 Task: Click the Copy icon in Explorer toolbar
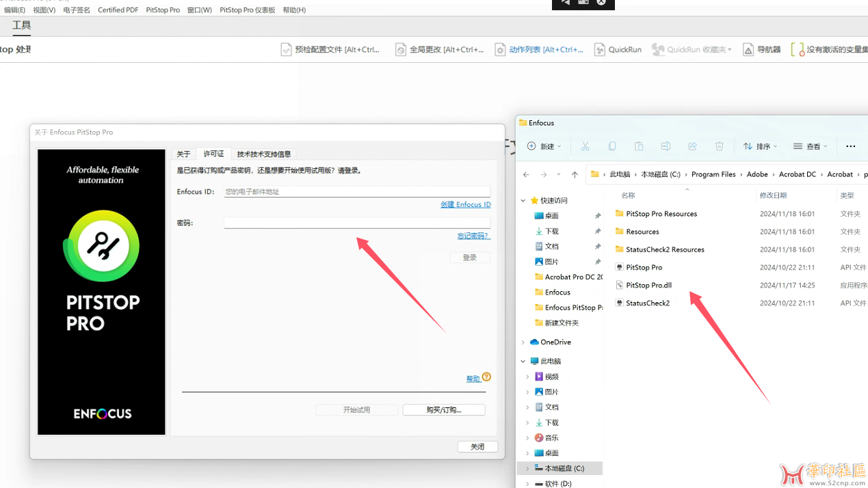612,146
